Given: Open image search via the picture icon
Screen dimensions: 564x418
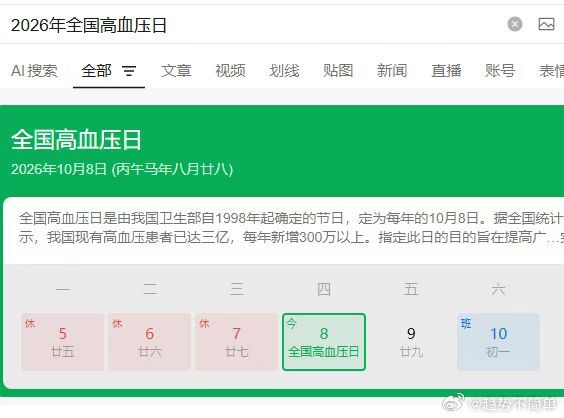Looking at the screenshot, I should 546,24.
